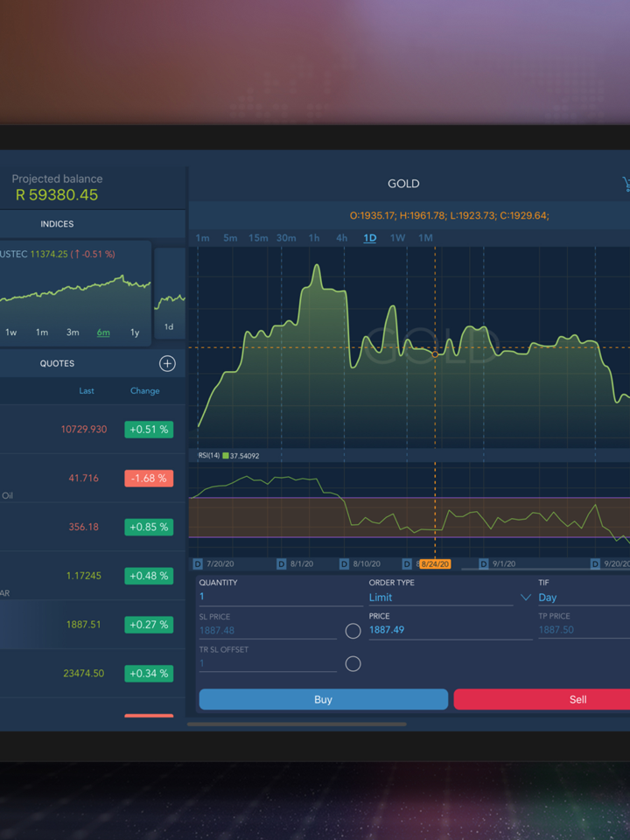Switch chart to 1W timeframe
Image resolution: width=630 pixels, height=840 pixels.
tap(397, 238)
